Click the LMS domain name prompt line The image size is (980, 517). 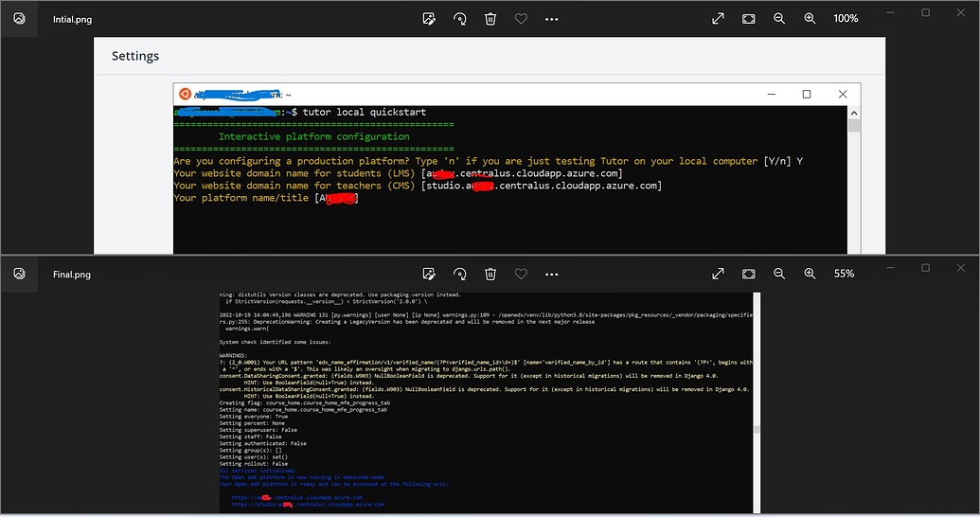(398, 173)
